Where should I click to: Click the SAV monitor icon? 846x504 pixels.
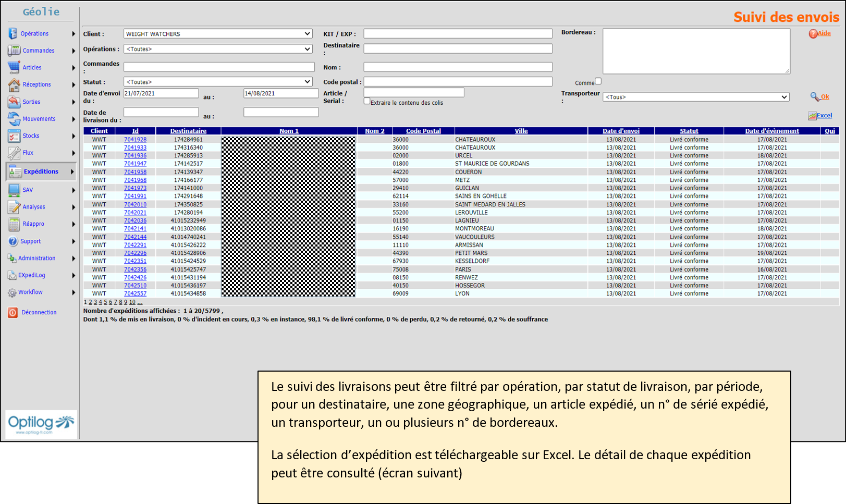(x=14, y=190)
